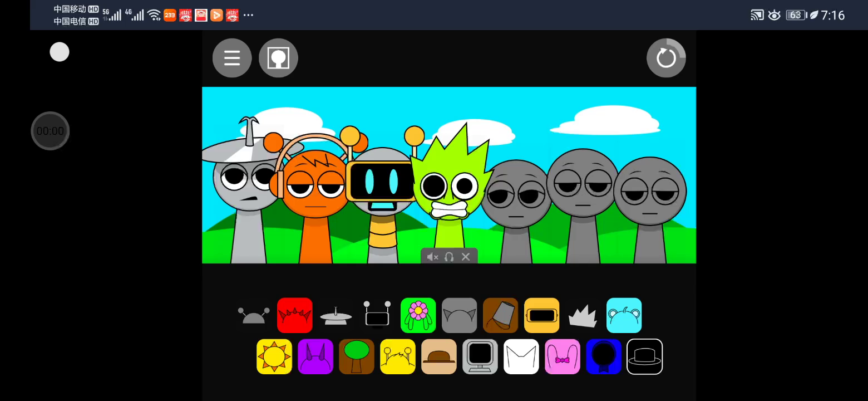
Task: Select the pink bow character icon
Action: pyautogui.click(x=562, y=357)
